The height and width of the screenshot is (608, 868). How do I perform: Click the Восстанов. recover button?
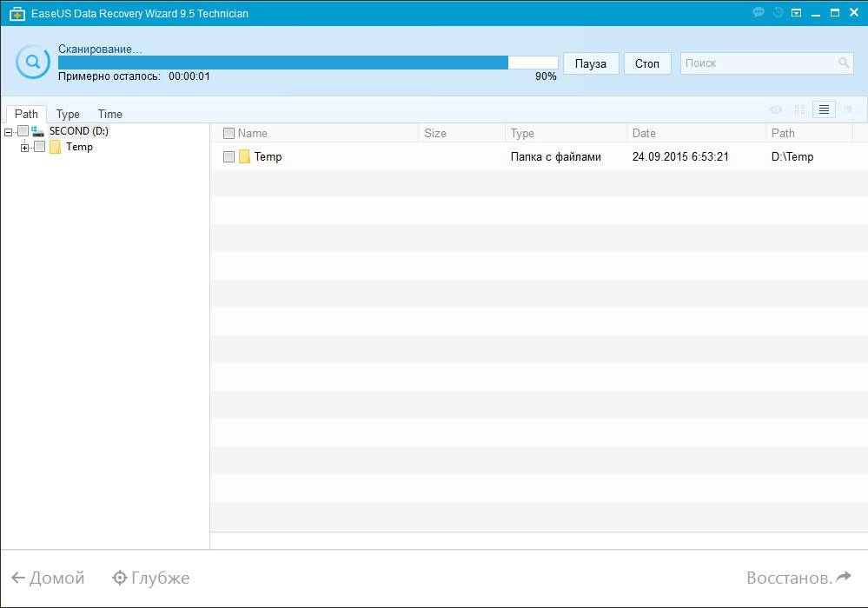pos(798,578)
